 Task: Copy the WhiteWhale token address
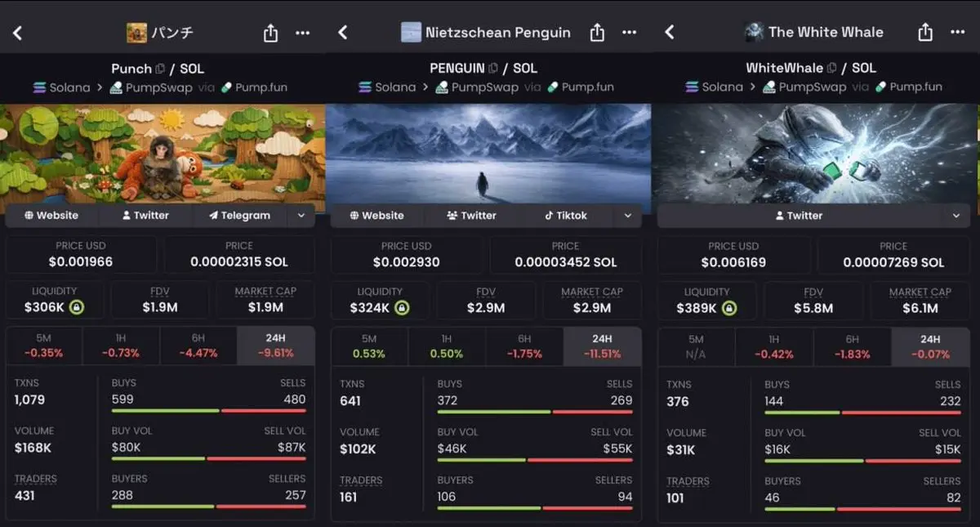tap(831, 69)
